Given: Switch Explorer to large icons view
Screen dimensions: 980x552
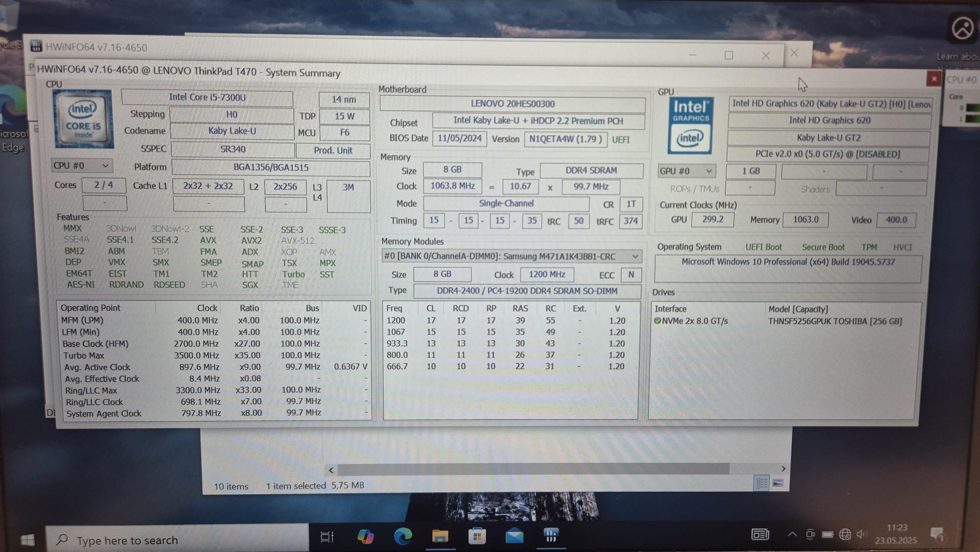Looking at the screenshot, I should click(x=778, y=483).
